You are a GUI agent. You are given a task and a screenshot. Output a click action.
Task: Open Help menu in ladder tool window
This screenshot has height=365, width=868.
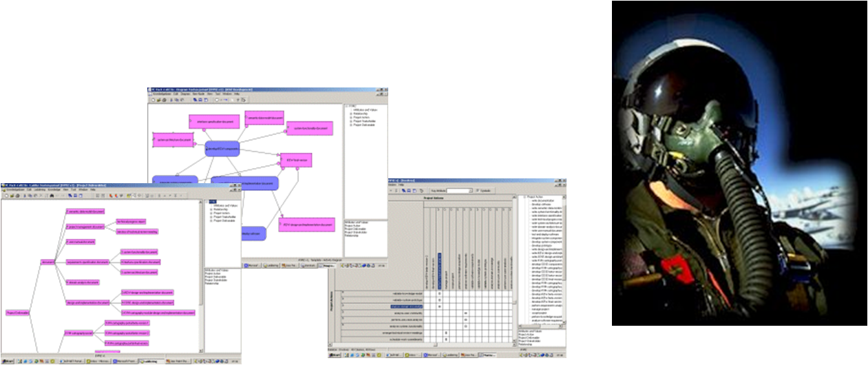pos(93,189)
